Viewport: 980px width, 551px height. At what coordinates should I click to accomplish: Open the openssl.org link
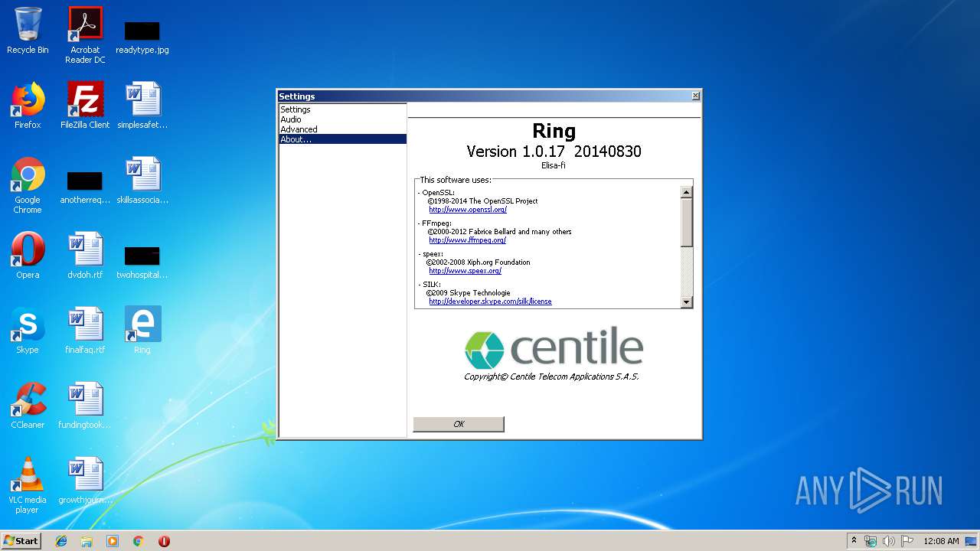point(468,210)
